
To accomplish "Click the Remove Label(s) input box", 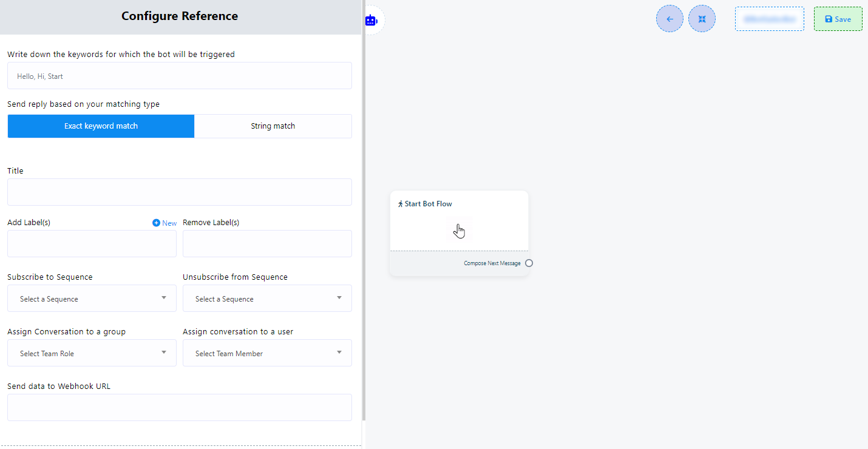I will click(267, 243).
